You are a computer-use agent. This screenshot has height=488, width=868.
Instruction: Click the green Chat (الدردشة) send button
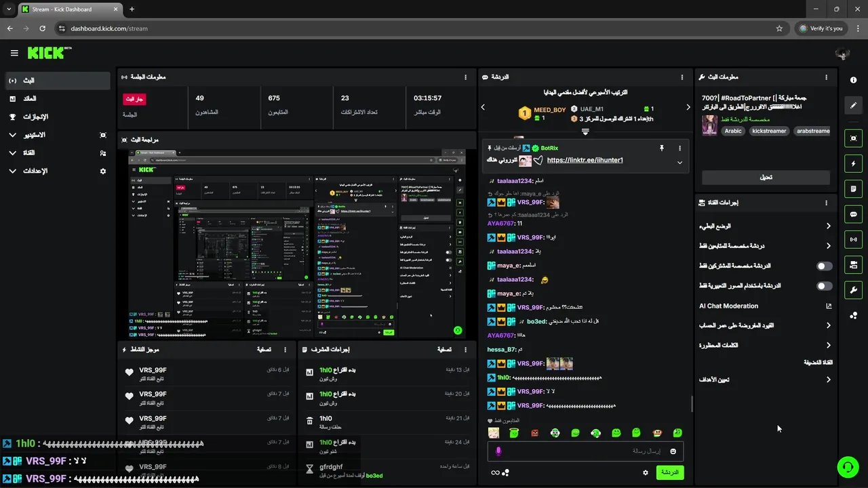(x=669, y=472)
